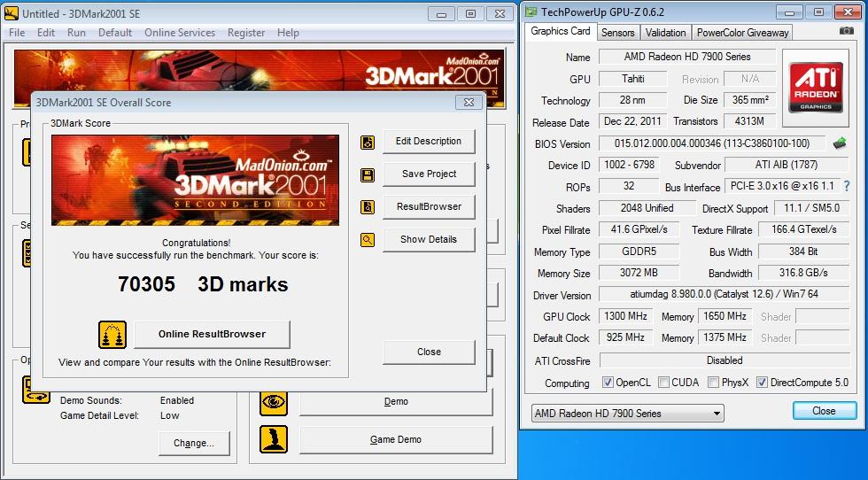868x480 pixels.
Task: Click the Save Project button
Action: pyautogui.click(x=429, y=174)
